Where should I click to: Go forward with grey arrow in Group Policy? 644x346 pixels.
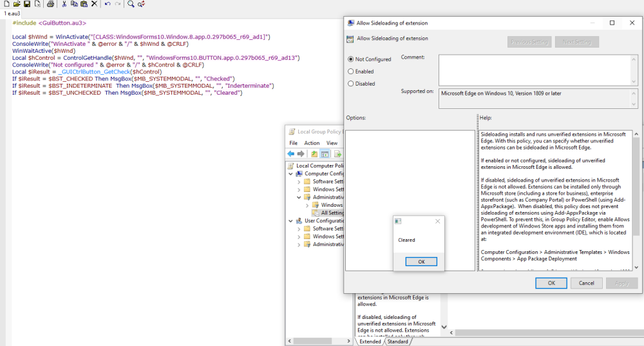[301, 154]
